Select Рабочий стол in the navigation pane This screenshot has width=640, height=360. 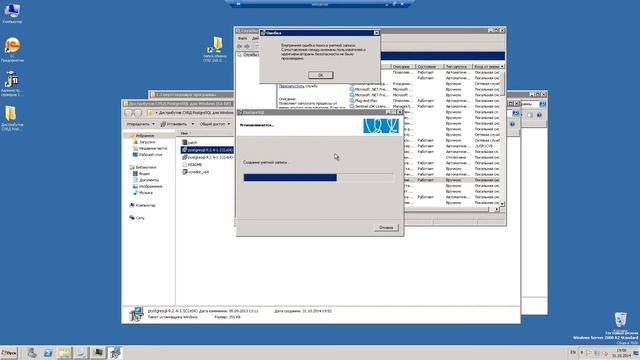148,155
